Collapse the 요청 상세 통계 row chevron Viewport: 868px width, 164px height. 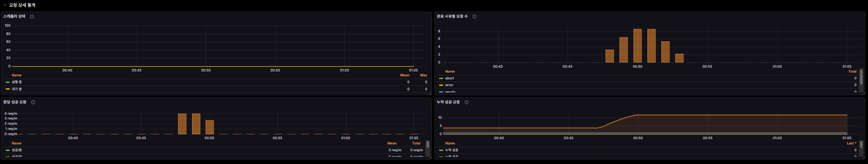tap(5, 5)
